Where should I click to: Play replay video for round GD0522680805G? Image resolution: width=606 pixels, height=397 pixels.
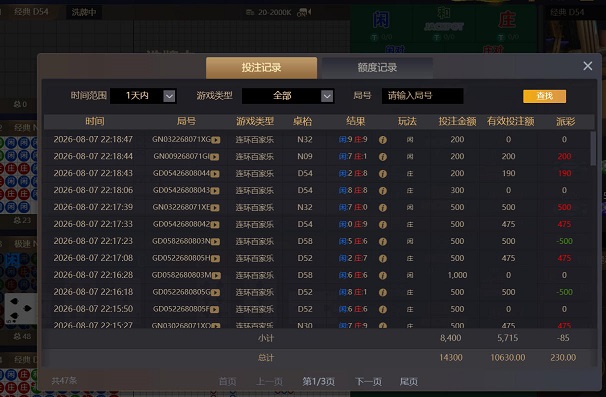click(x=215, y=293)
